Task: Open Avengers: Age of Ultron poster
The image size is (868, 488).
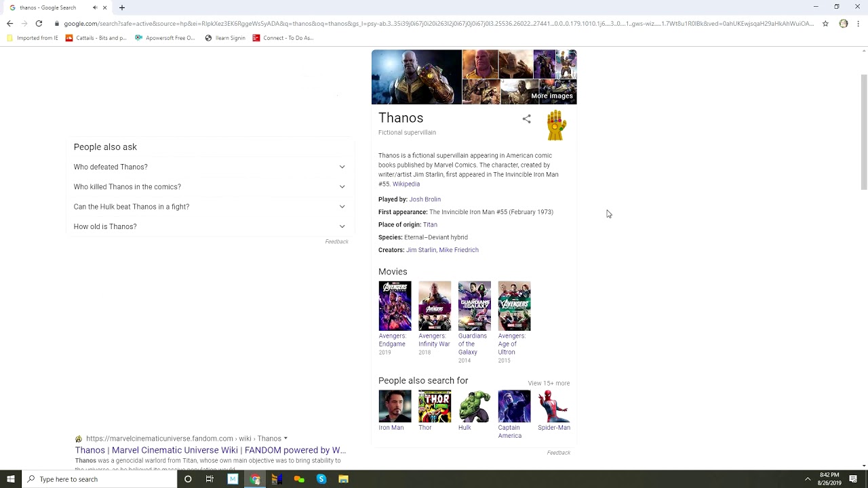Action: coord(515,306)
